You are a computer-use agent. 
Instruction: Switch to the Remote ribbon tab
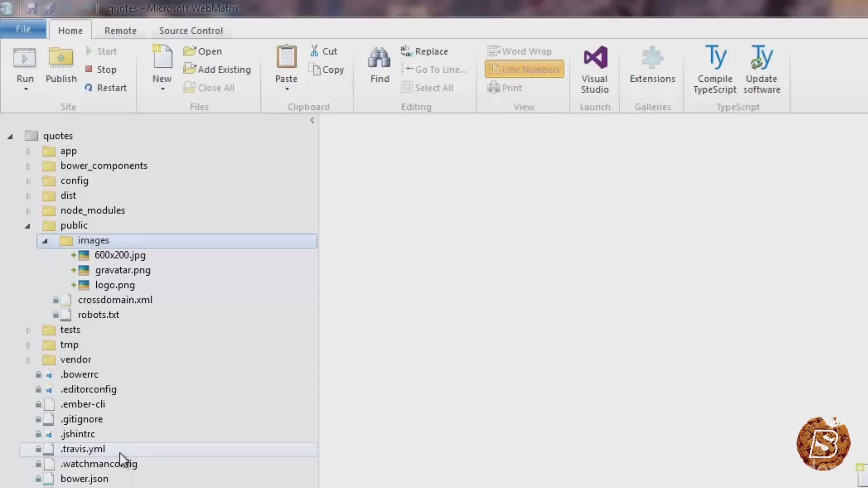(x=120, y=30)
